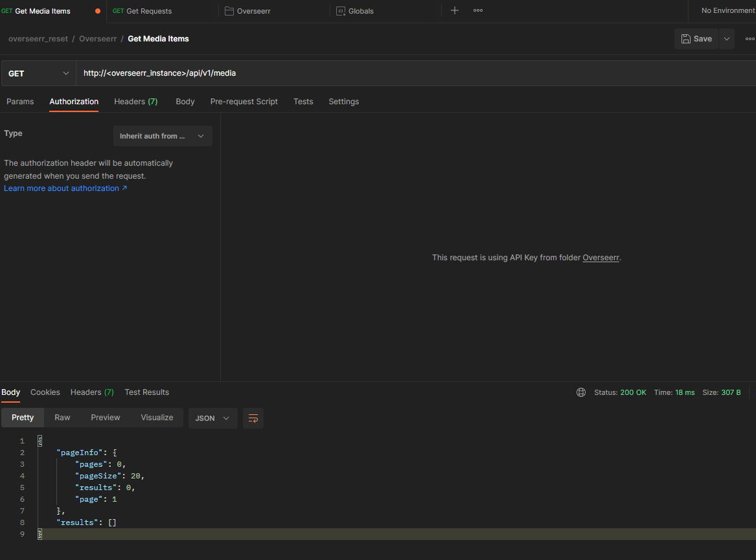Click line number 5 in response gutter

click(22, 487)
